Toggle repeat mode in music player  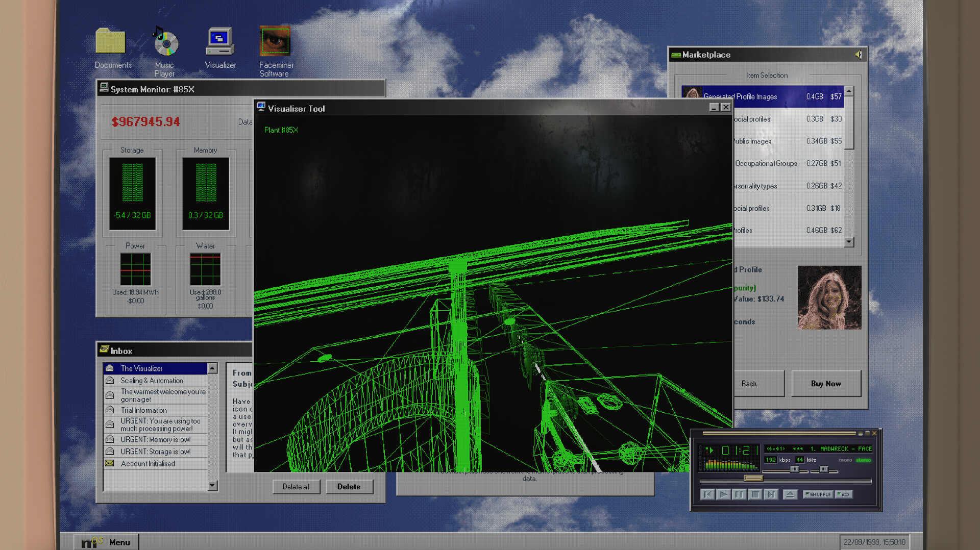click(844, 494)
